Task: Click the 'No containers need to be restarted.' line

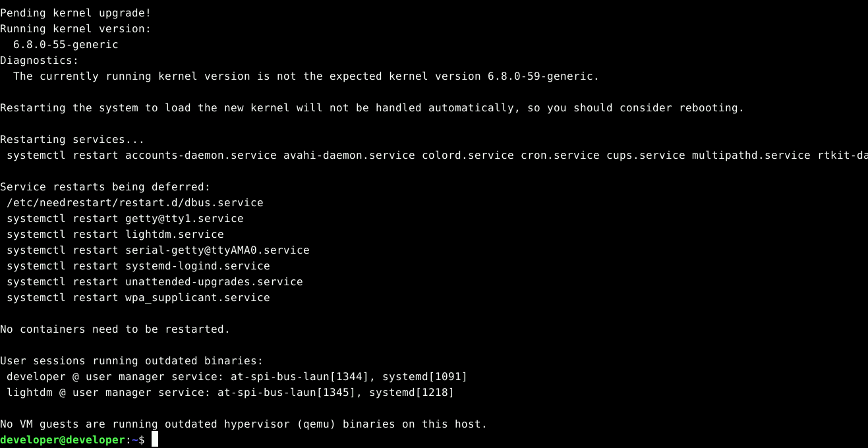Action: click(x=115, y=329)
